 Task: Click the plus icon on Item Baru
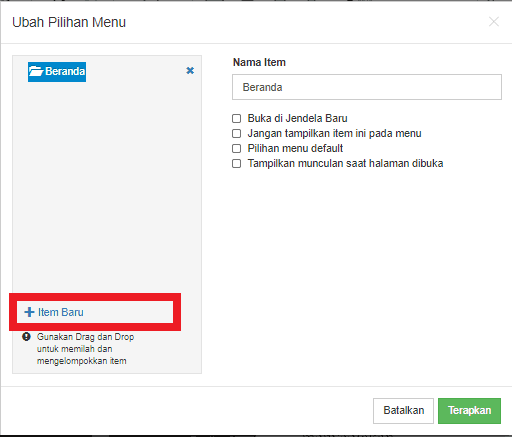[29, 312]
